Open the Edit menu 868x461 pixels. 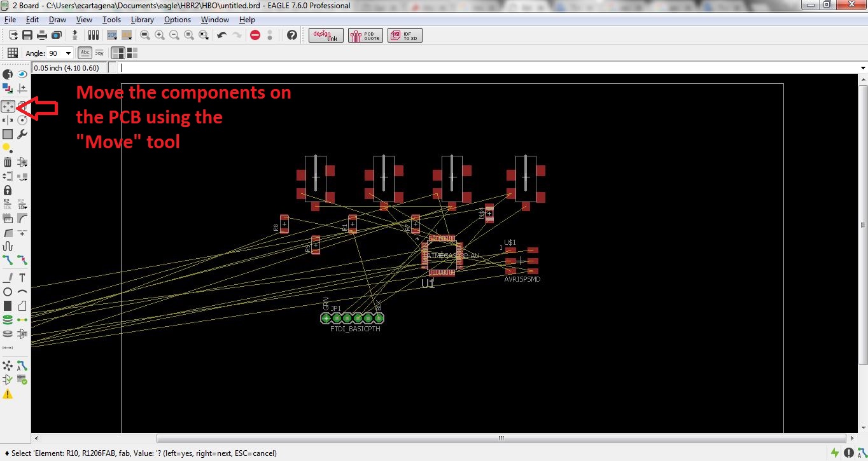tap(32, 20)
